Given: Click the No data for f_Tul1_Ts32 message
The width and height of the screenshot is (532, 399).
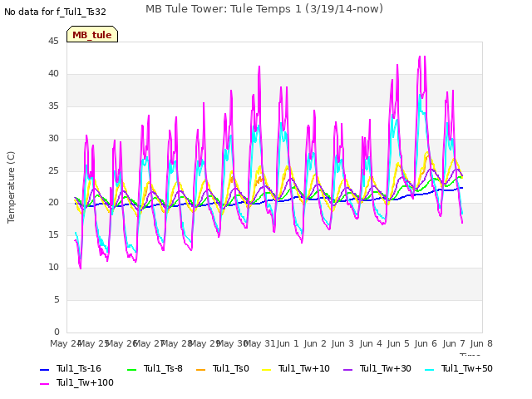Looking at the screenshot, I should [56, 12].
